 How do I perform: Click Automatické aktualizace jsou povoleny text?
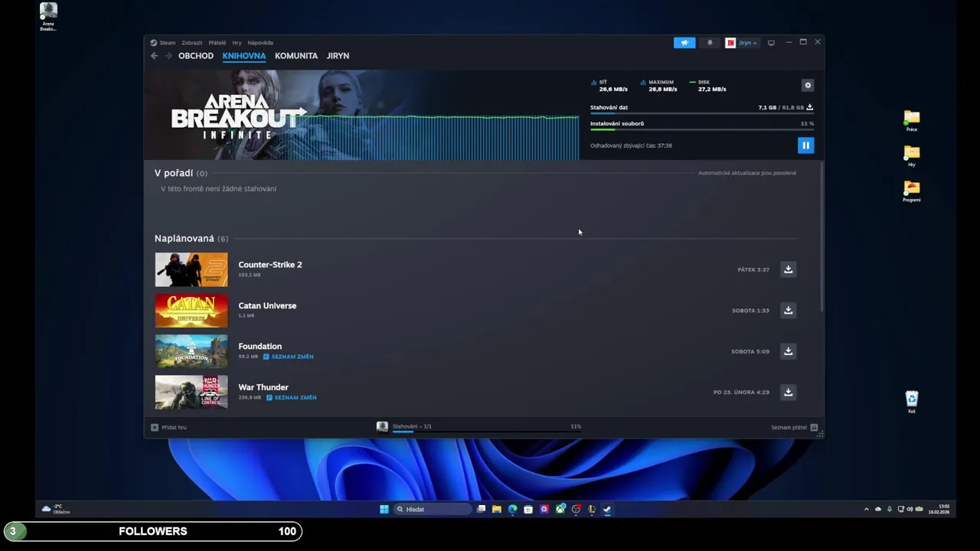pyautogui.click(x=747, y=173)
